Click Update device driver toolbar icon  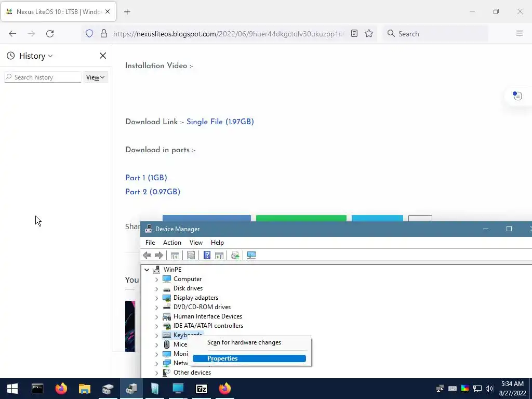pos(235,255)
